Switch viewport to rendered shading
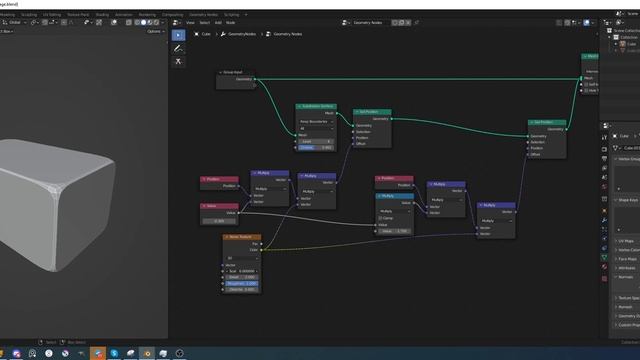 156,22
